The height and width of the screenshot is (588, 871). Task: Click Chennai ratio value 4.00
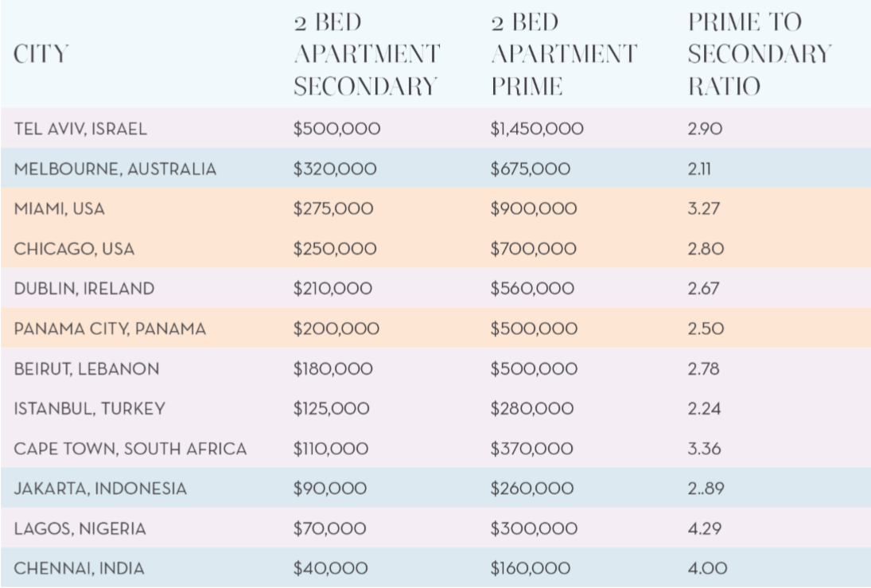[x=706, y=568]
